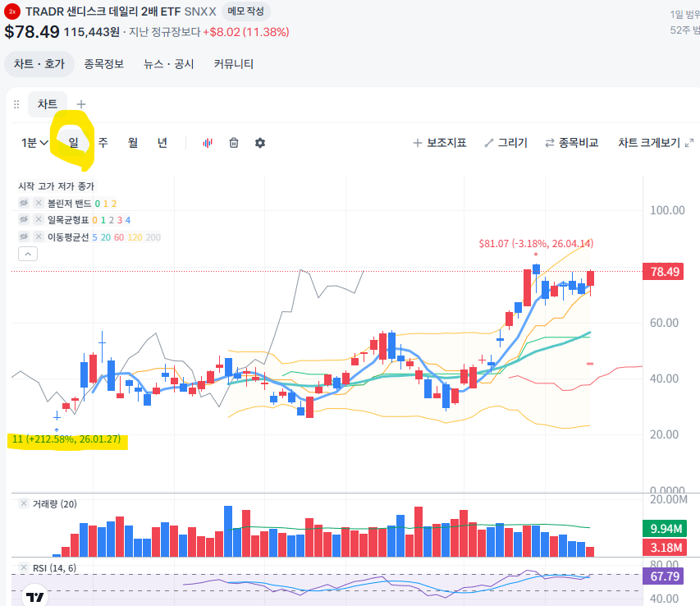Select the 월 (monthly) timeframe
This screenshot has height=606, width=700.
point(133,143)
